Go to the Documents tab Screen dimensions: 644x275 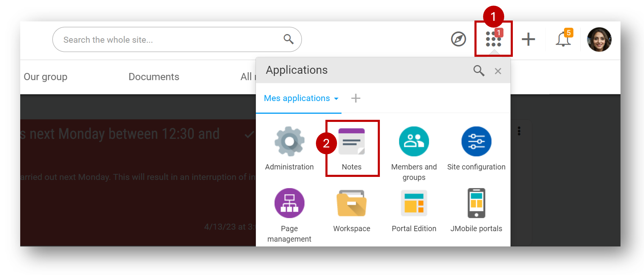coord(154,77)
